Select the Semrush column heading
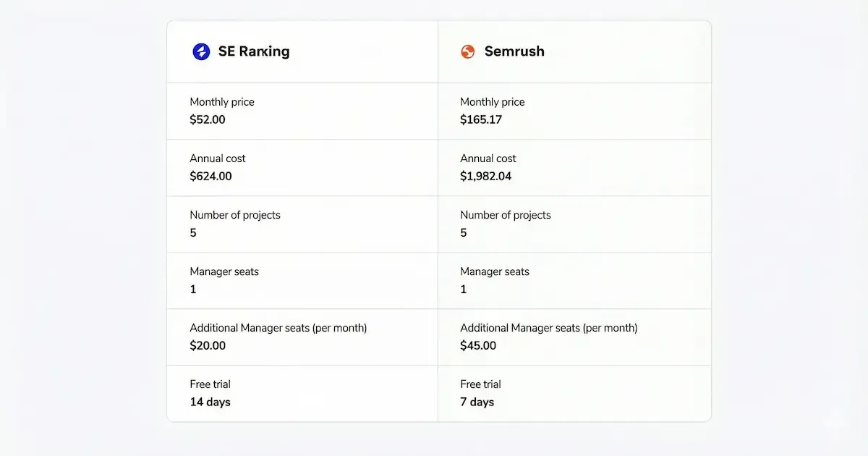The image size is (868, 456). click(x=514, y=51)
